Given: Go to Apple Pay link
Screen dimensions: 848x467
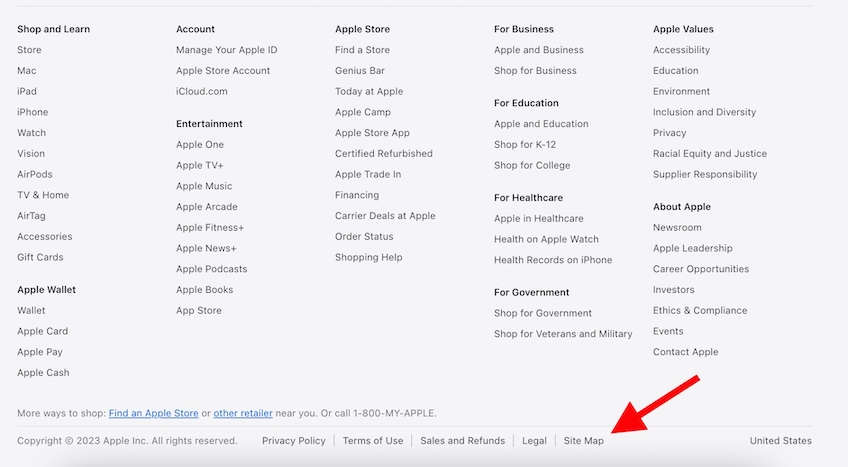Looking at the screenshot, I should coord(39,352).
